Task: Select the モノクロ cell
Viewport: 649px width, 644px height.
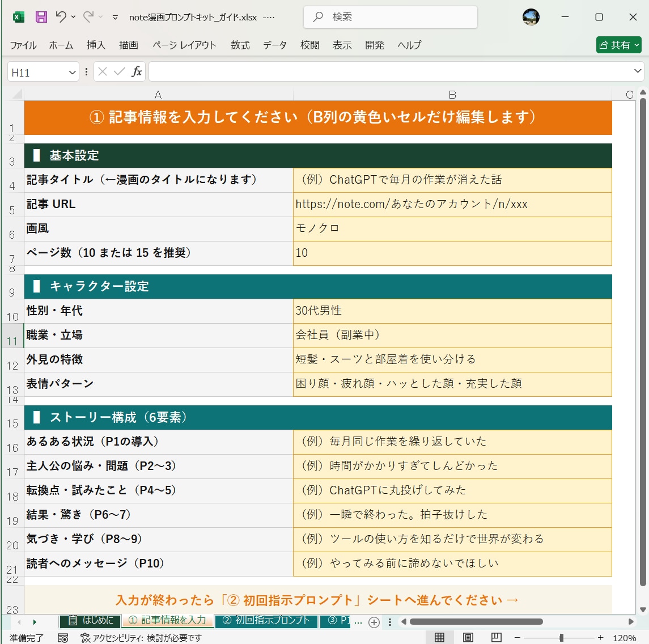Action: click(x=452, y=229)
